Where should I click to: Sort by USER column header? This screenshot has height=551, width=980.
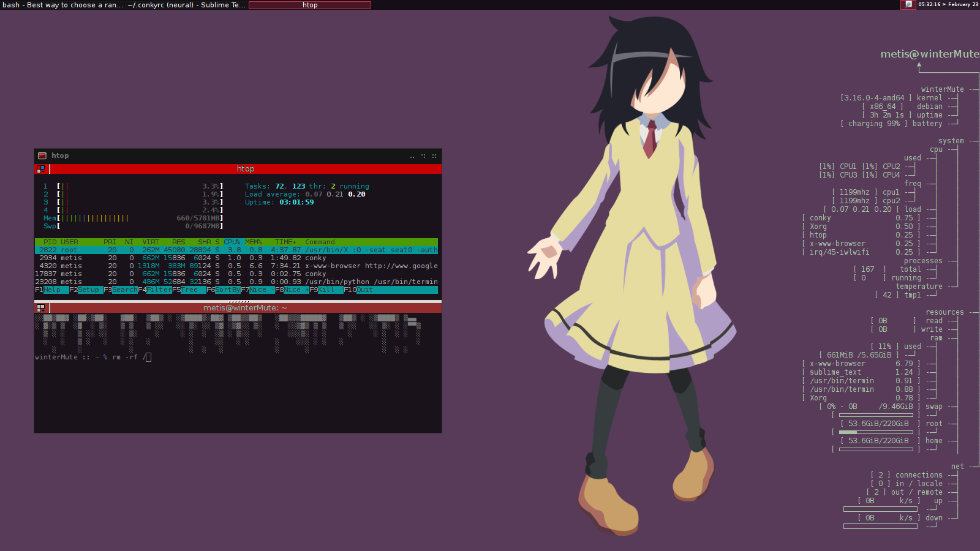69,242
